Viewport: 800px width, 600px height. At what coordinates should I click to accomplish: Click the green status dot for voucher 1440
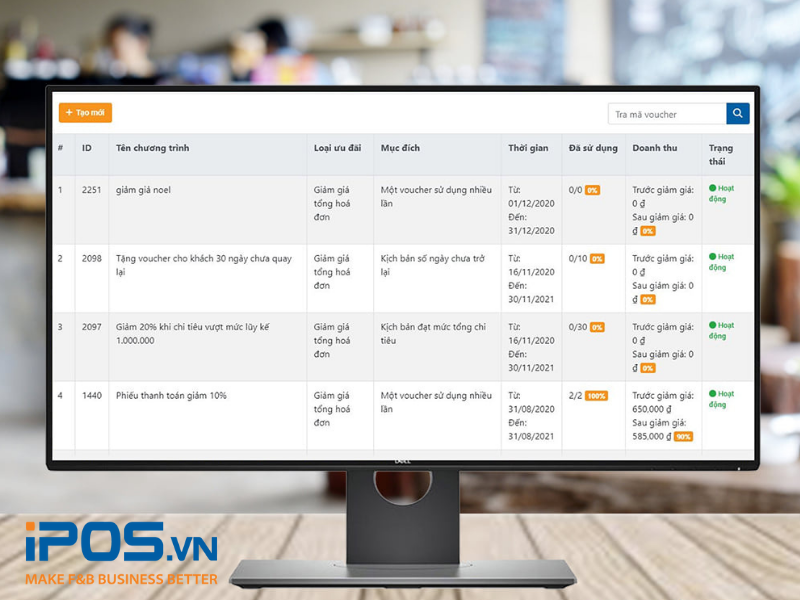point(713,394)
